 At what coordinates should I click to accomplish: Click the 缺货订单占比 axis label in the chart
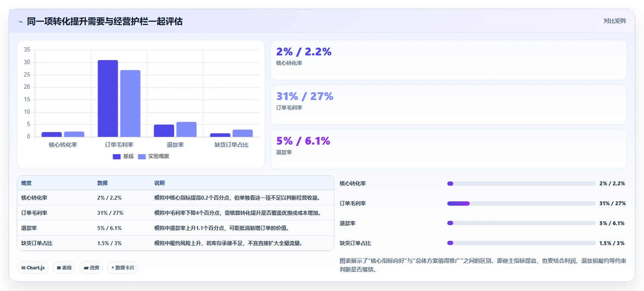point(231,145)
